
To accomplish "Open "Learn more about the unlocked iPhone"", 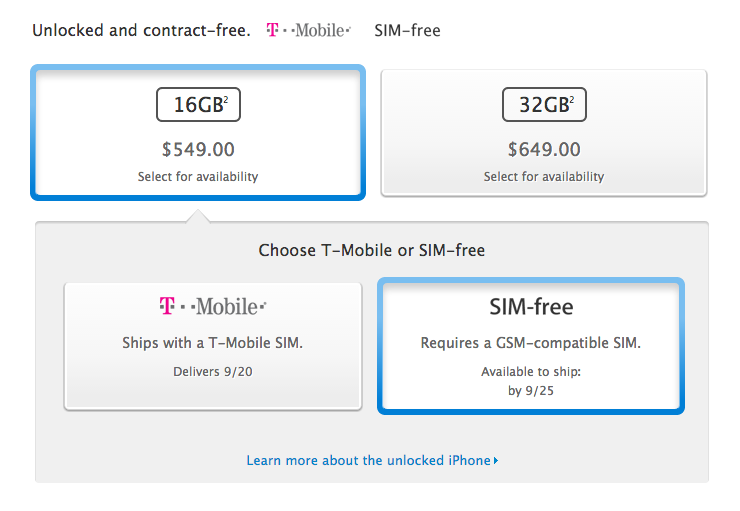I will pos(368,461).
